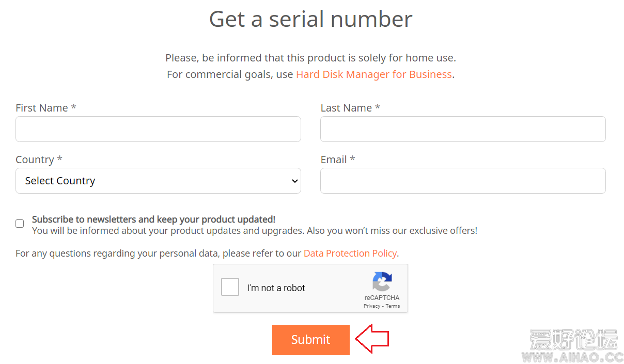The height and width of the screenshot is (364, 624).
Task: Click the bold "Subscribe to newsletters" label text
Action: (153, 219)
